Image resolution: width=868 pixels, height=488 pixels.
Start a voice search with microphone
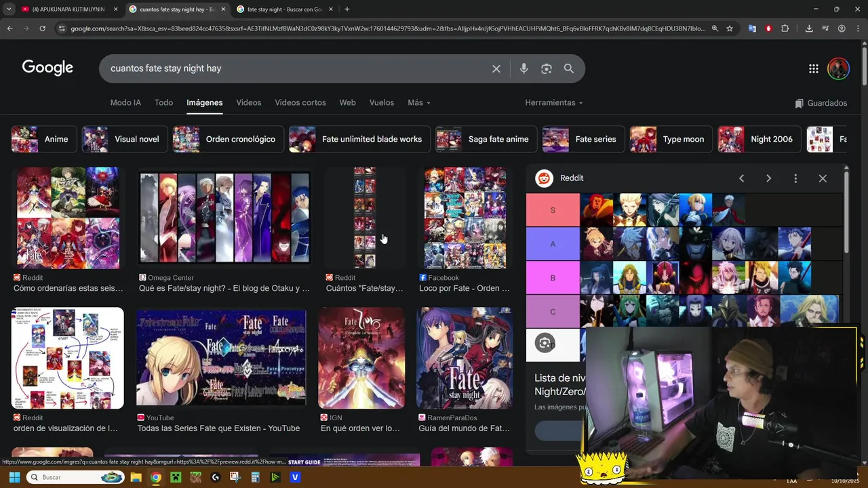524,68
